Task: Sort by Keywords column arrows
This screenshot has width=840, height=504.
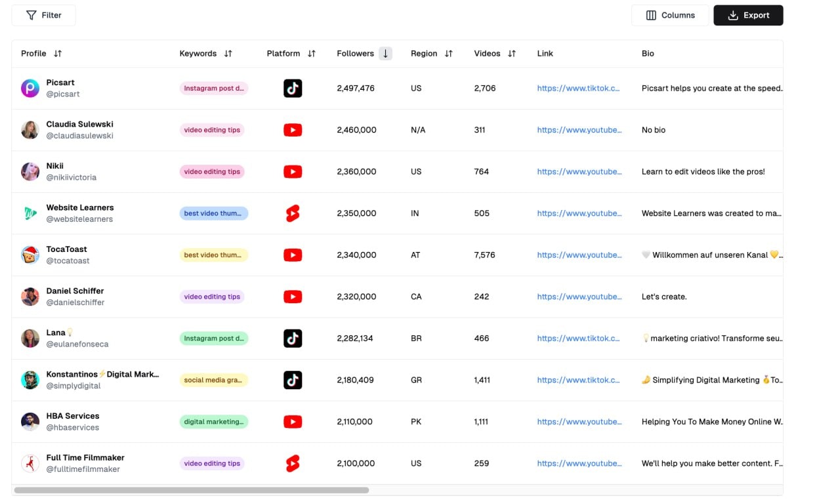Action: coord(228,54)
